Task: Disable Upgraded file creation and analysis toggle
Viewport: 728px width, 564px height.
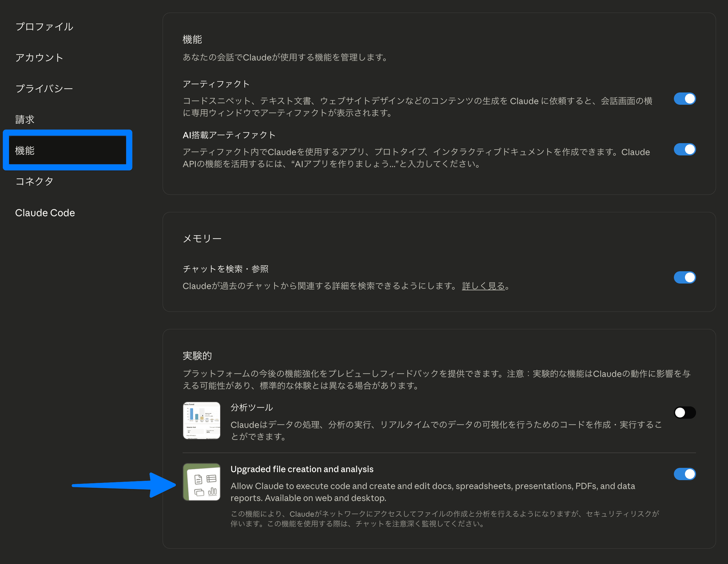Action: tap(684, 474)
